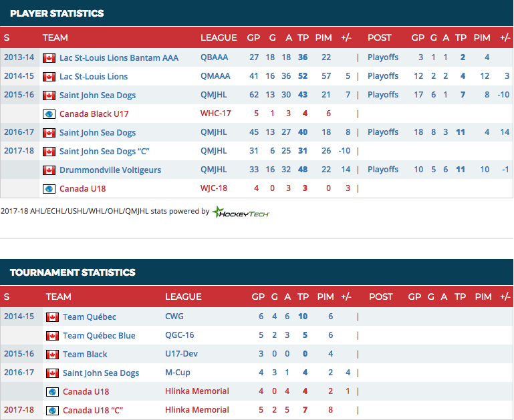514x420 pixels.
Task: View Playoffs stats for Lac St-Louis Lions Bantam AAA
Action: [382, 57]
